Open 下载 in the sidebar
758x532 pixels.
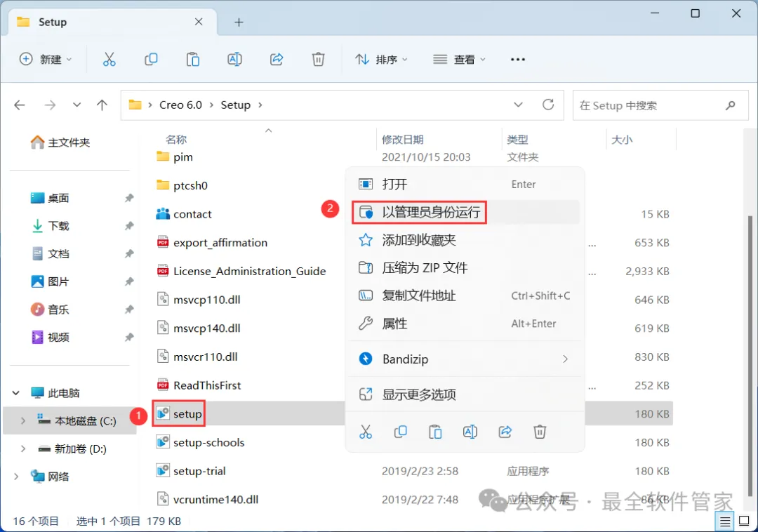tap(51, 226)
